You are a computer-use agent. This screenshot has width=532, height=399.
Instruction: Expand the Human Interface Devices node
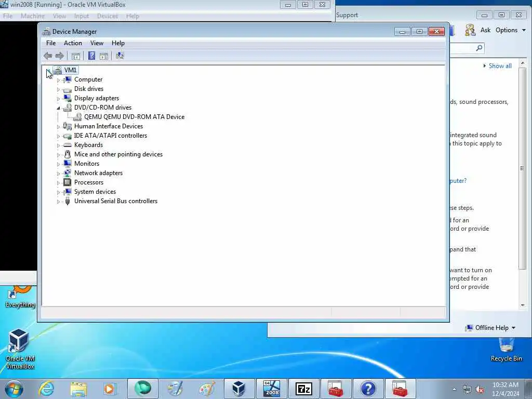58,127
